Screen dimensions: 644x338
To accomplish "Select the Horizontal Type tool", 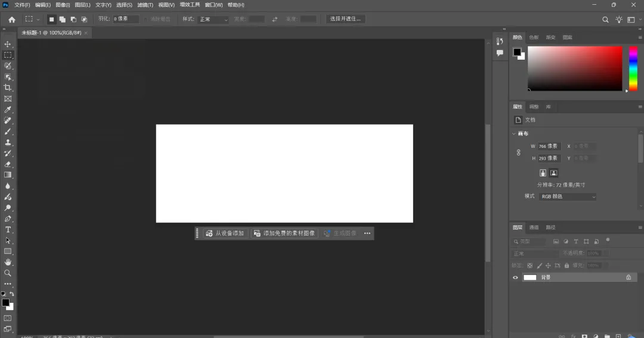I will pyautogui.click(x=8, y=230).
